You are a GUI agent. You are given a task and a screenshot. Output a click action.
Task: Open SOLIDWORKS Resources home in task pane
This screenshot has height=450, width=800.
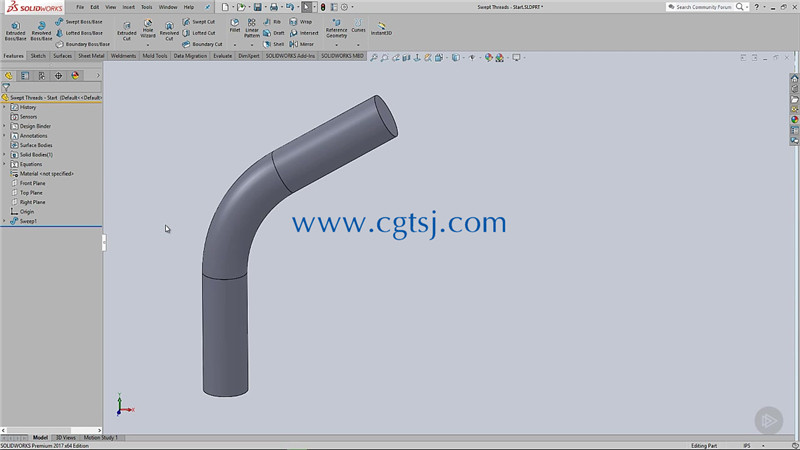[794, 79]
